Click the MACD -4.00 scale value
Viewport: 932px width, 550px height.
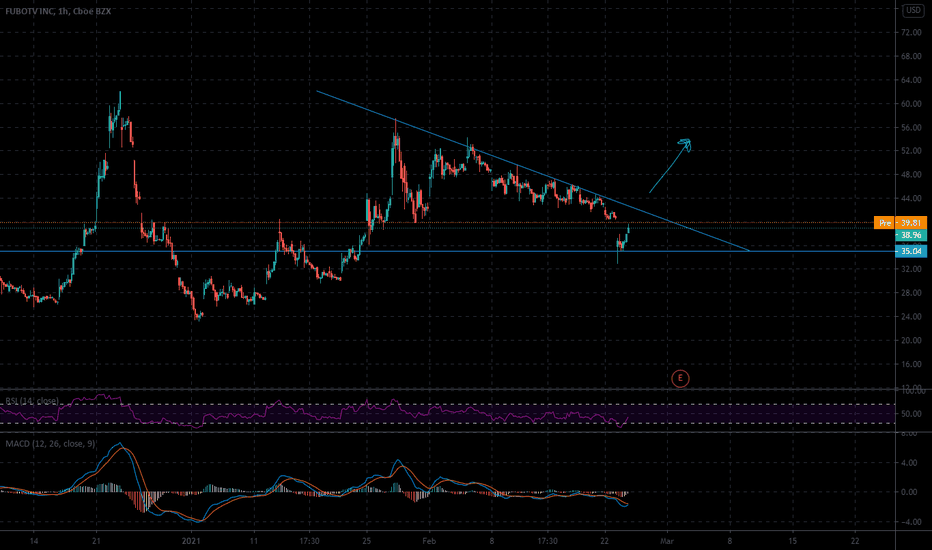point(909,522)
